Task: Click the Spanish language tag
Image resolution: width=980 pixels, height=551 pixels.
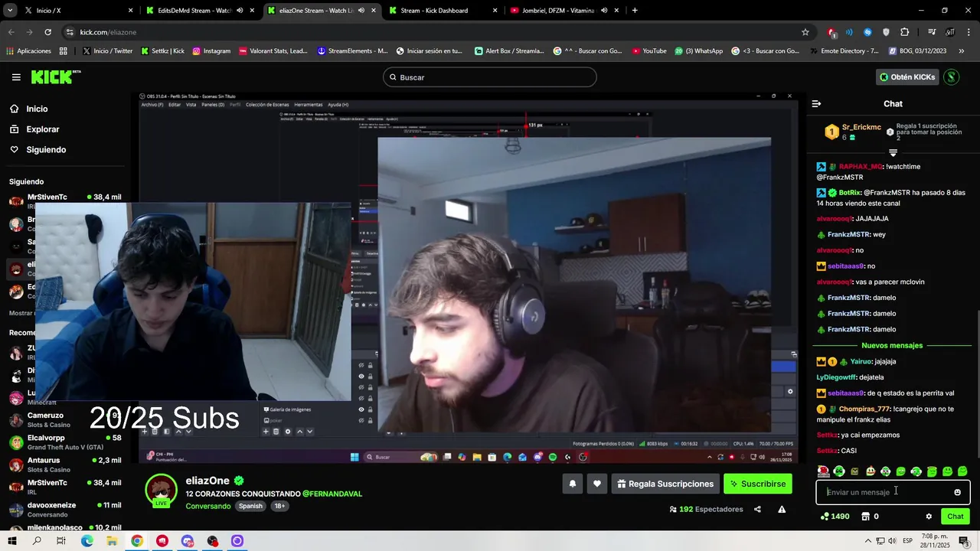Action: click(x=250, y=506)
